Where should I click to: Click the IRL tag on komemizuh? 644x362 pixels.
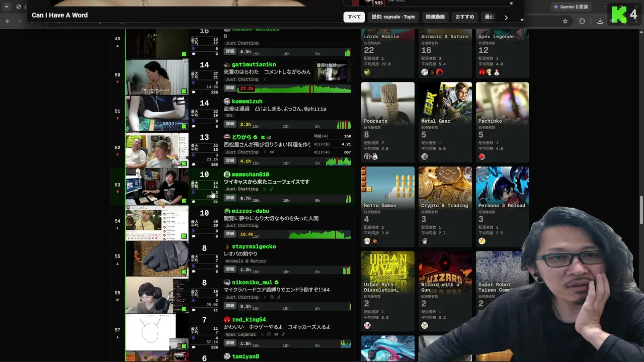229,116
